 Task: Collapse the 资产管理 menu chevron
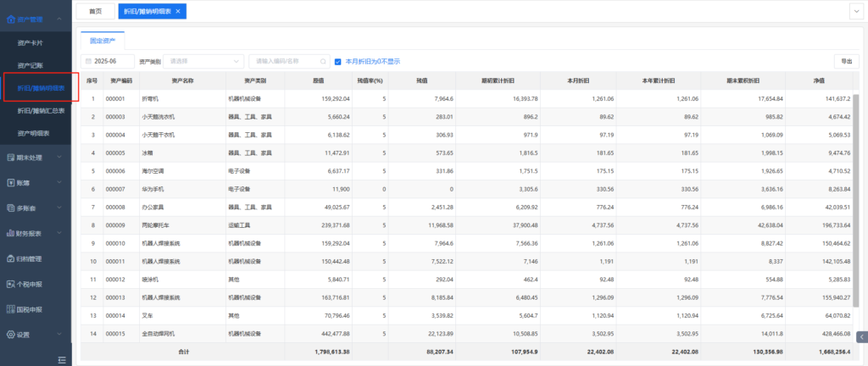[x=59, y=19]
